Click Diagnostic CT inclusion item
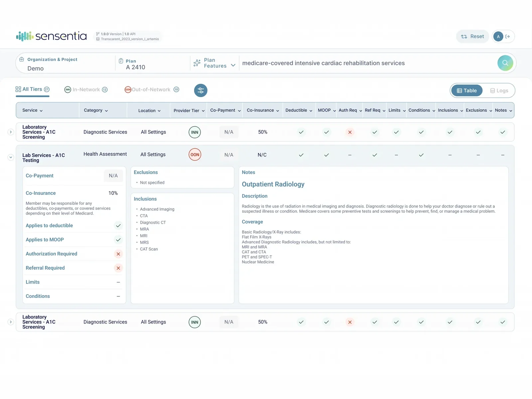Viewport: 532px width, 399px height. point(153,222)
